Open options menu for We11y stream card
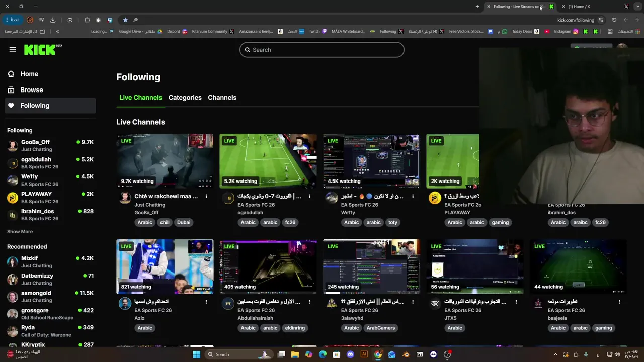644x362 pixels. click(413, 196)
